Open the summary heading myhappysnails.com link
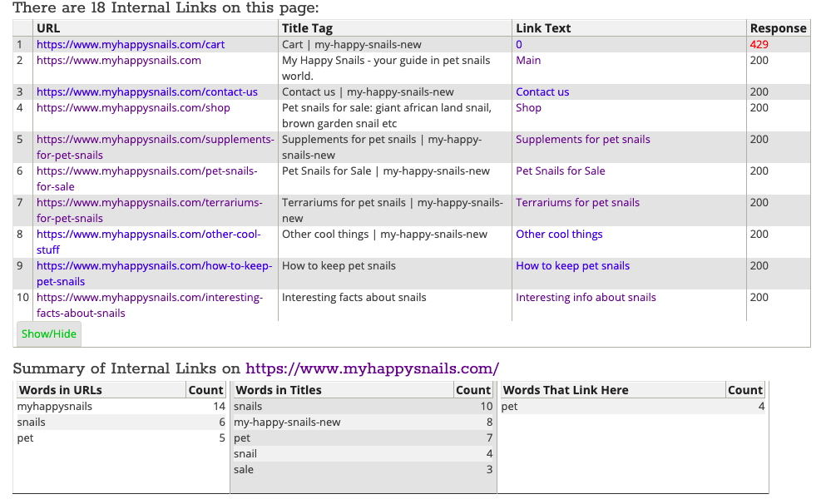This screenshot has height=504, width=826. (x=372, y=368)
